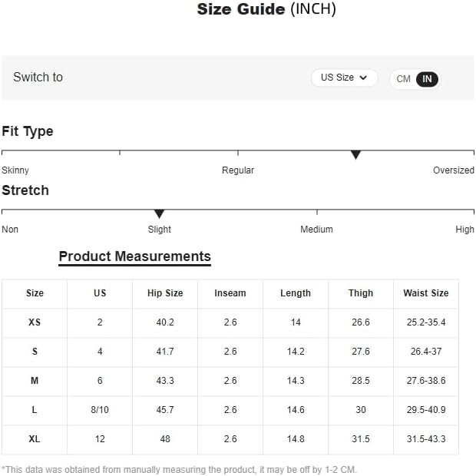This screenshot has height=476, width=476.
Task: Click the Stretch triangle marker at Slight
Action: click(159, 213)
